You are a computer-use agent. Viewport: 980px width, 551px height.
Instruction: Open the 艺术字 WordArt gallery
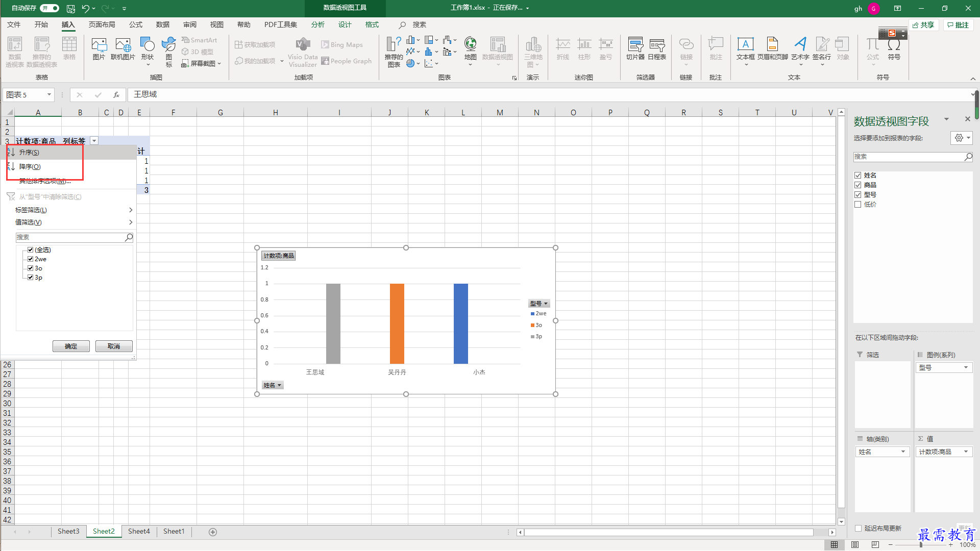point(800,51)
